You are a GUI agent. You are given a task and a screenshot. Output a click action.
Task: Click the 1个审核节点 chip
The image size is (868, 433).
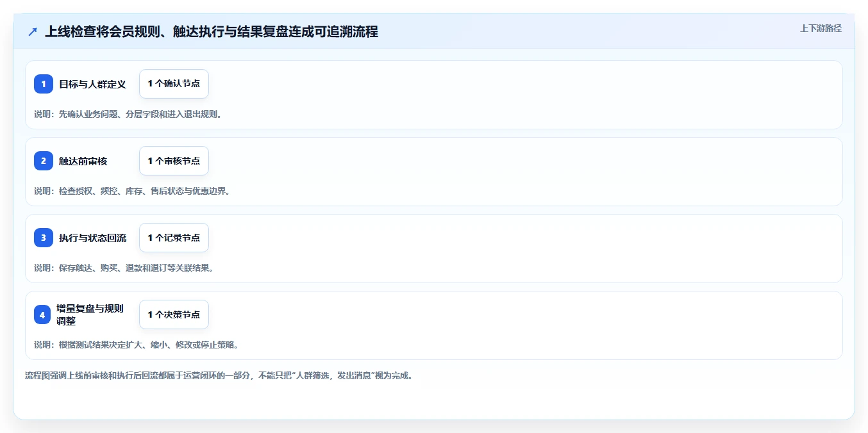174,161
